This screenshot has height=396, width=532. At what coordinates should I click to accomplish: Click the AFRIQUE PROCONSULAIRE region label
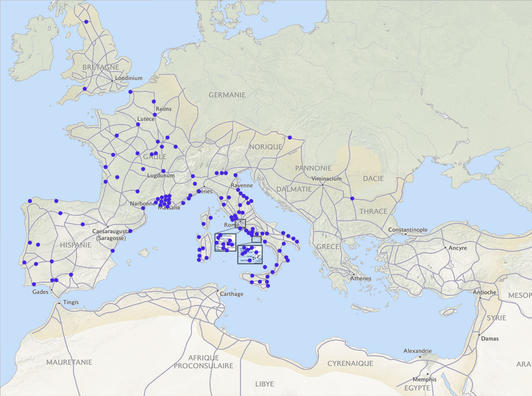(x=204, y=361)
